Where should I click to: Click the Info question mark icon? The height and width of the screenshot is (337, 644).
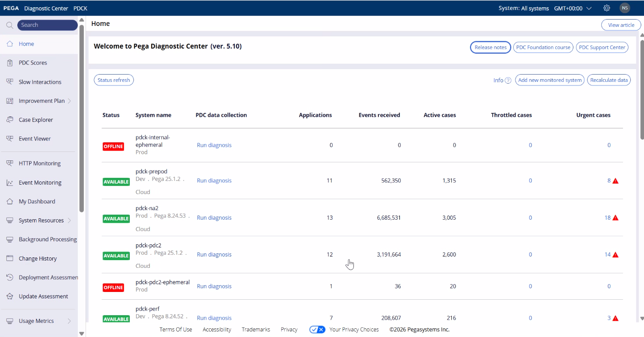[508, 80]
